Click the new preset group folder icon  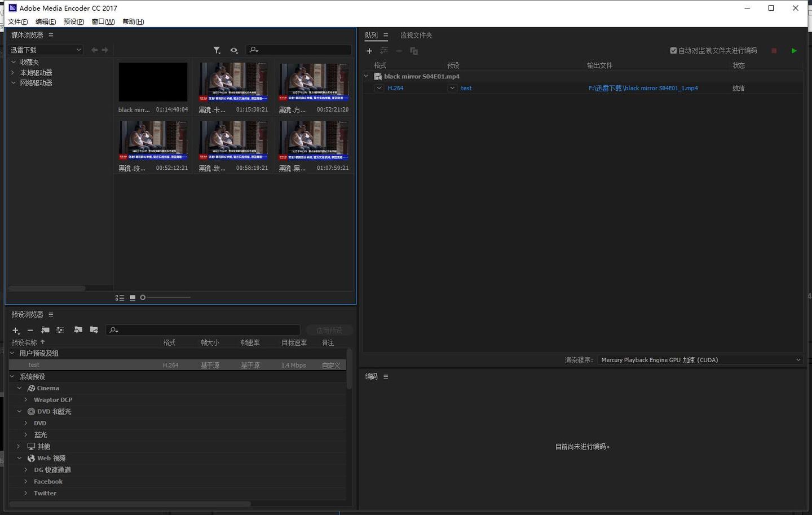45,330
